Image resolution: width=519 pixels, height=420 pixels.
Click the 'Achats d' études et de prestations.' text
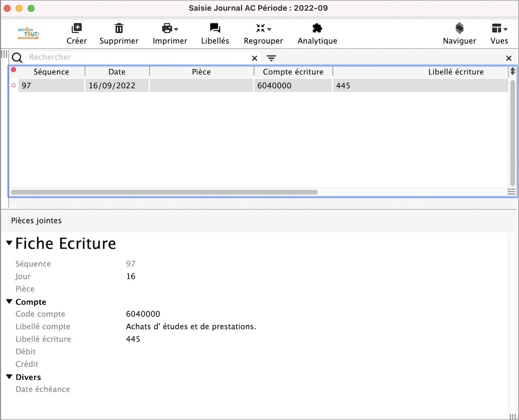(x=191, y=327)
